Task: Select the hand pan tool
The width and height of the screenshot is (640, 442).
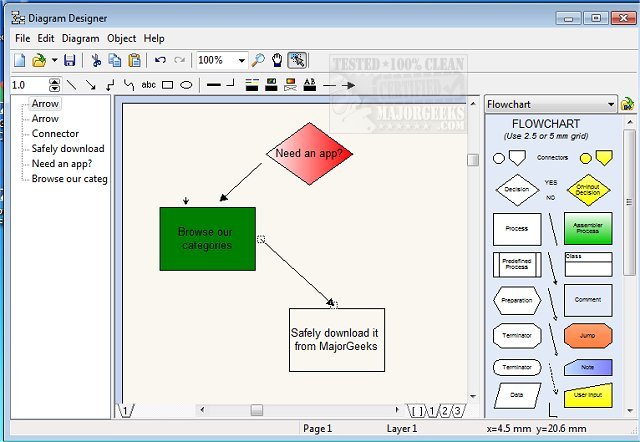Action: pyautogui.click(x=278, y=60)
